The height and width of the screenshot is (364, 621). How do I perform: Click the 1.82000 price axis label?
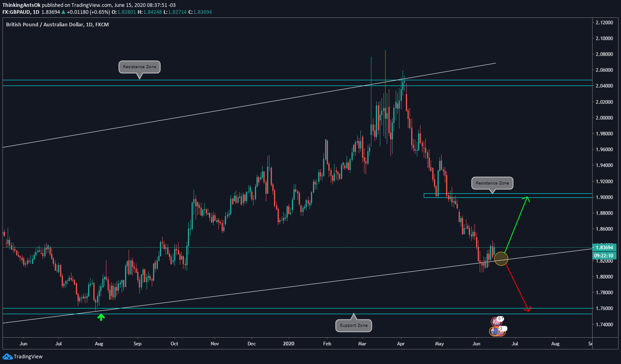(604, 261)
